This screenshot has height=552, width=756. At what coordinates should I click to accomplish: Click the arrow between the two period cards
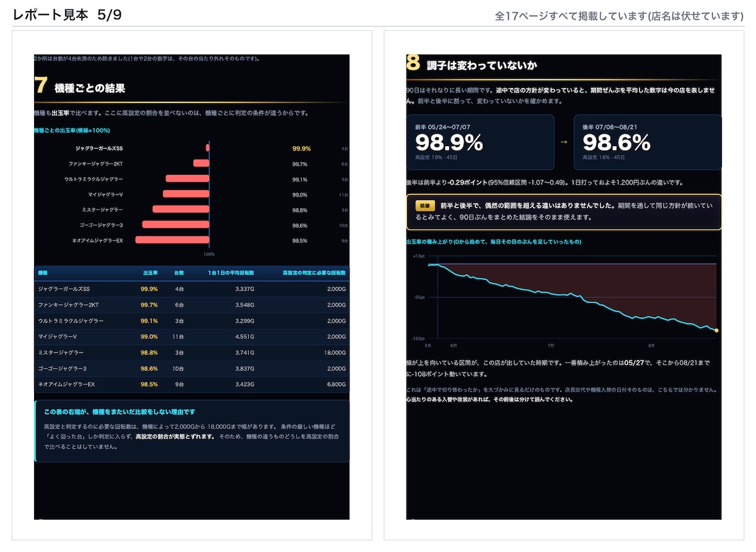point(564,142)
